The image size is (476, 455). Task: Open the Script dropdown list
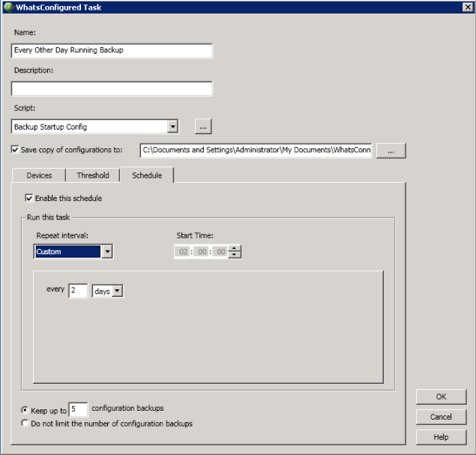click(x=172, y=126)
